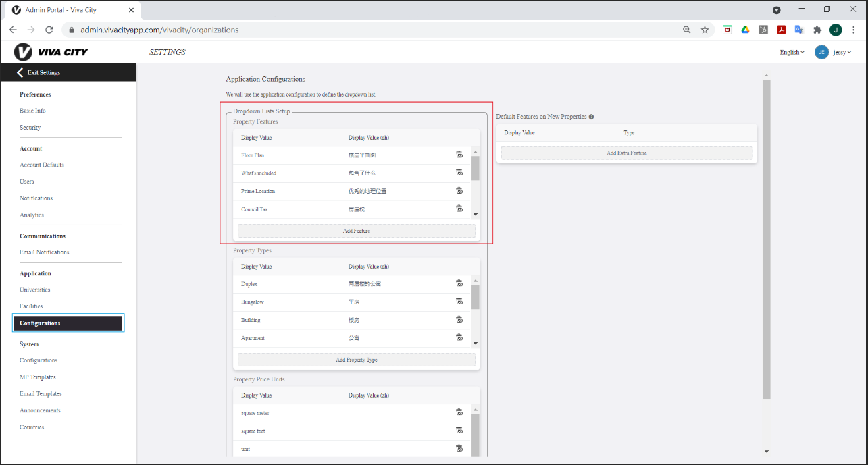868x465 pixels.
Task: Open Countries settings
Action: [x=32, y=427]
